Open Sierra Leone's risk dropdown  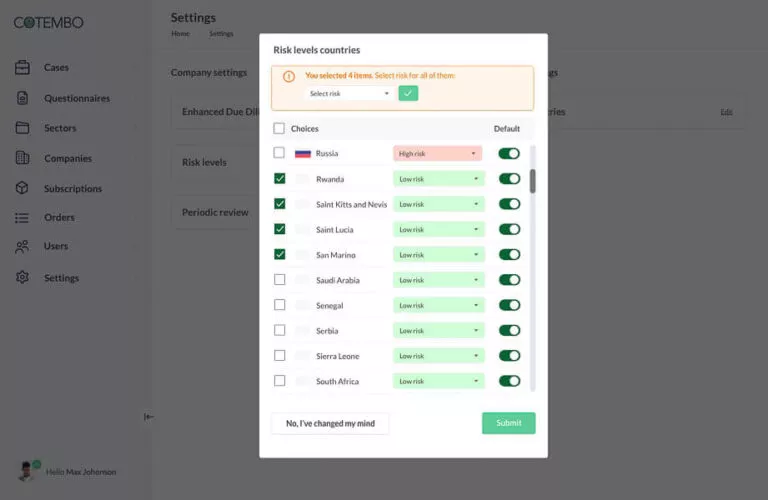tap(438, 356)
